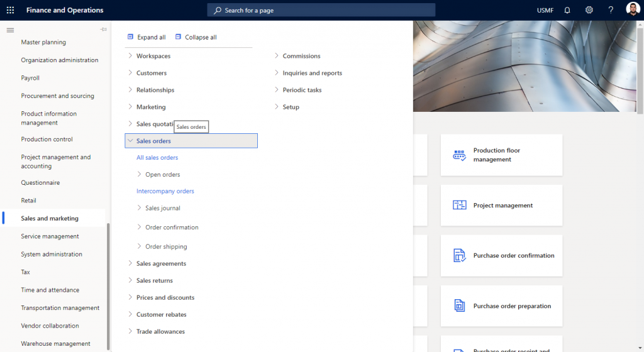
Task: Open the user profile avatar
Action: click(x=633, y=9)
